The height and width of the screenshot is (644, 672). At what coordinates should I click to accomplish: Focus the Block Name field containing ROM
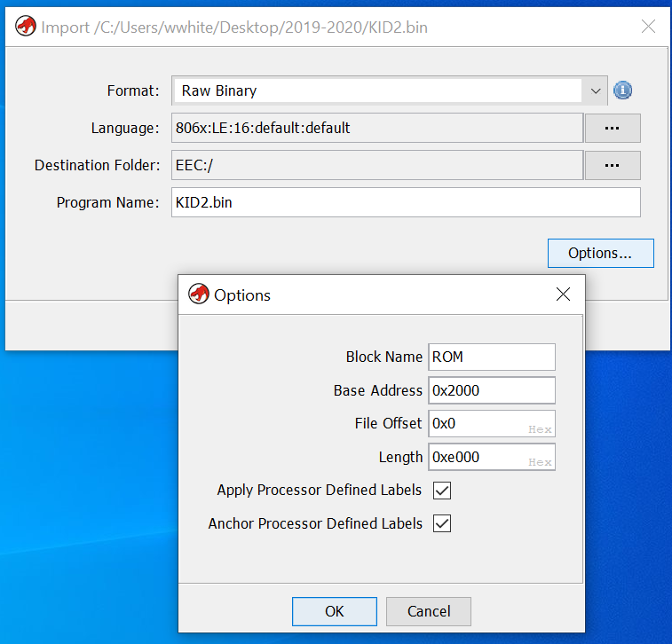[491, 357]
